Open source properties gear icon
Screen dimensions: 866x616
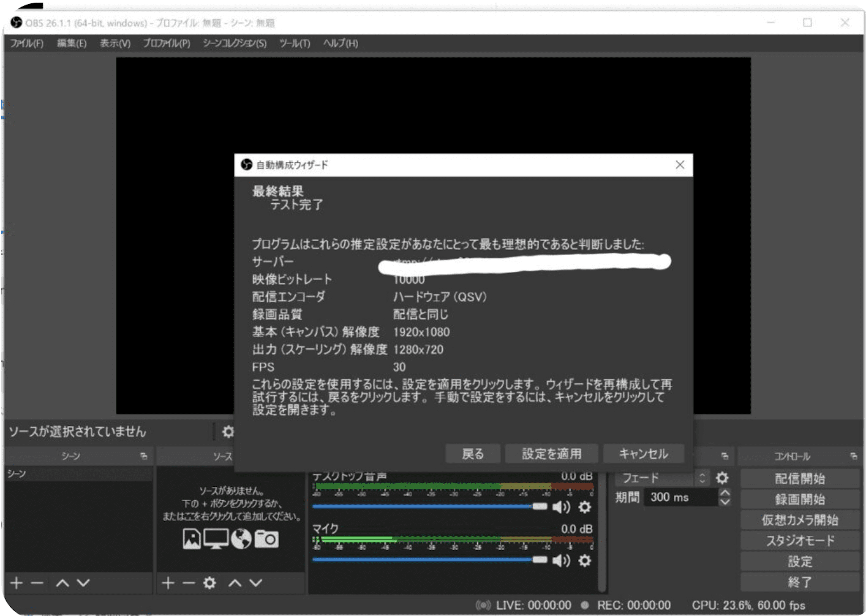(210, 583)
